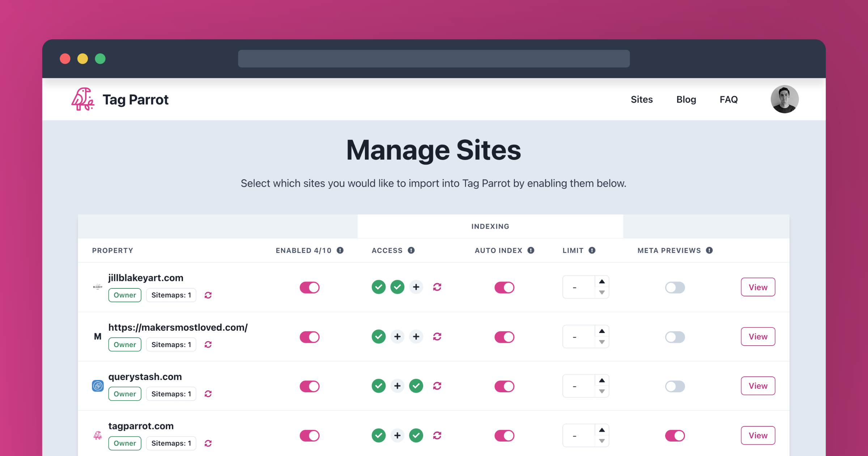
Task: Open info icon next to Enabled 4/10
Action: [340, 250]
